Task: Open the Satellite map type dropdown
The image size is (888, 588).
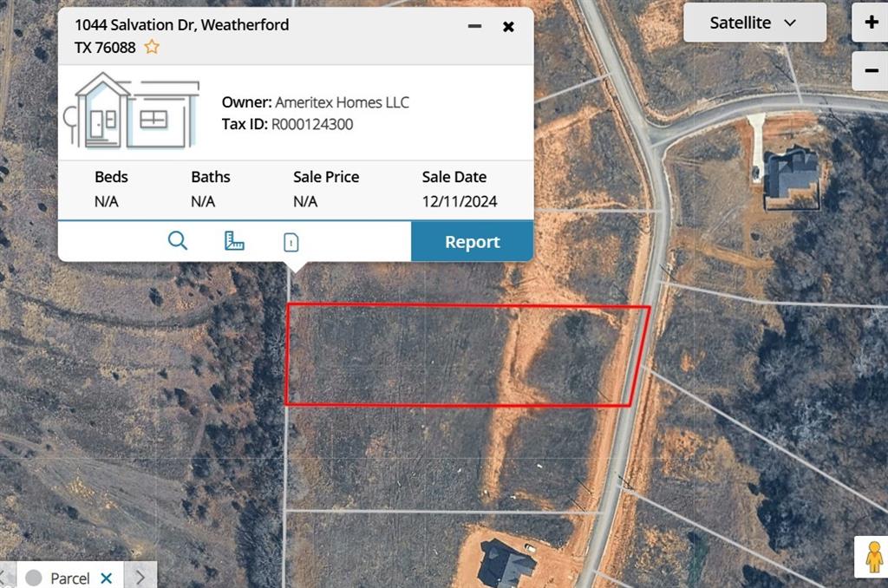Action: pos(754,23)
